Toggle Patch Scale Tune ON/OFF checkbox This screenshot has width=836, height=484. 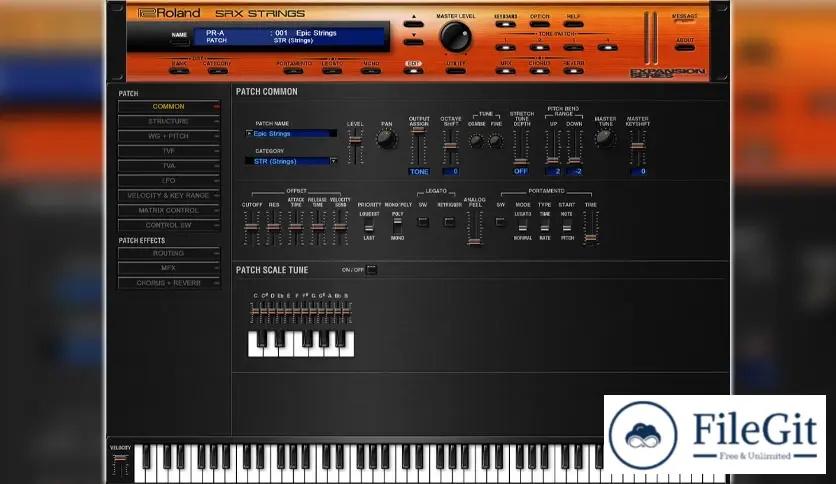click(x=372, y=270)
